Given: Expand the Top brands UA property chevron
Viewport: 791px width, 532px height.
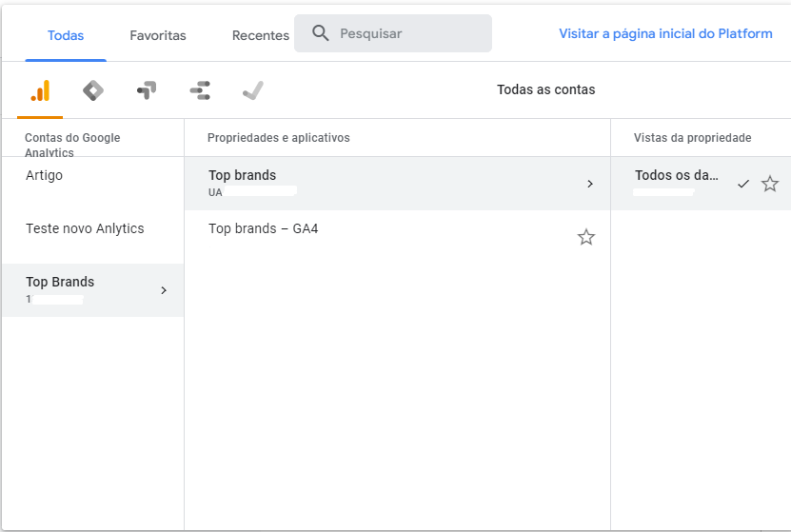Looking at the screenshot, I should (x=590, y=184).
